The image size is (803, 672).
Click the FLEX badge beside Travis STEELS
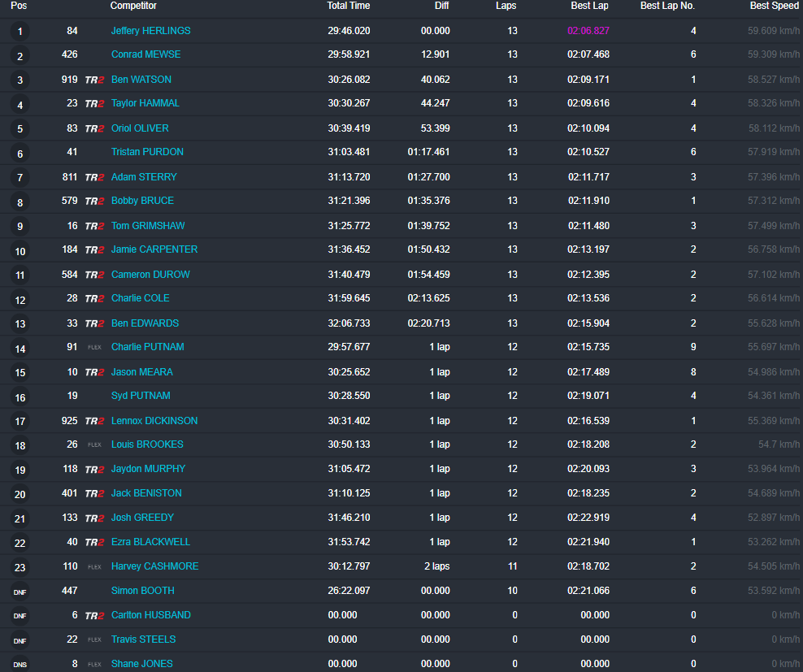pos(95,639)
